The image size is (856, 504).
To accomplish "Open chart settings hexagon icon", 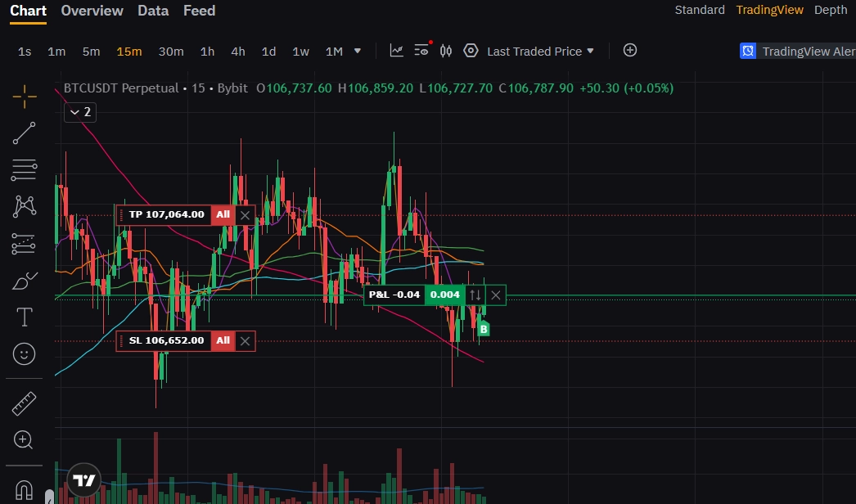I will coord(471,51).
